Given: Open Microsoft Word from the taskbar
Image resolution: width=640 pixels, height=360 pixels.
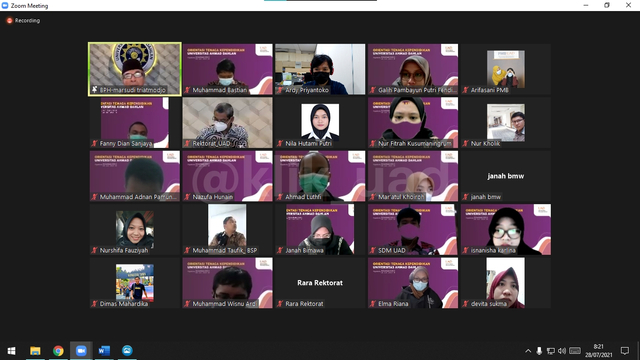Looking at the screenshot, I should pyautogui.click(x=104, y=351).
